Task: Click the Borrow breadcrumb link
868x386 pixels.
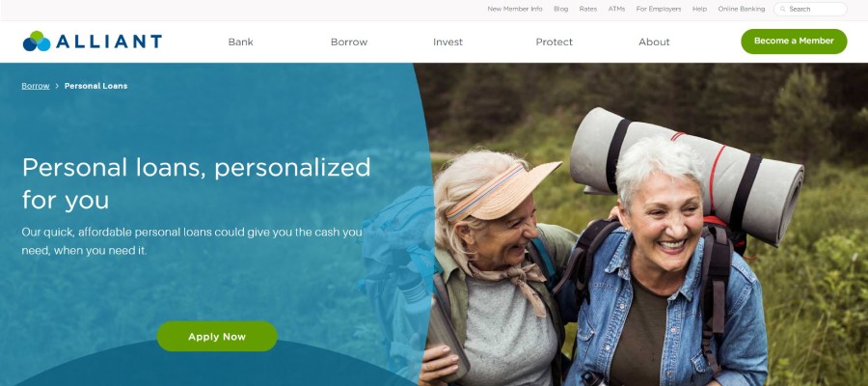Action: pyautogui.click(x=36, y=86)
